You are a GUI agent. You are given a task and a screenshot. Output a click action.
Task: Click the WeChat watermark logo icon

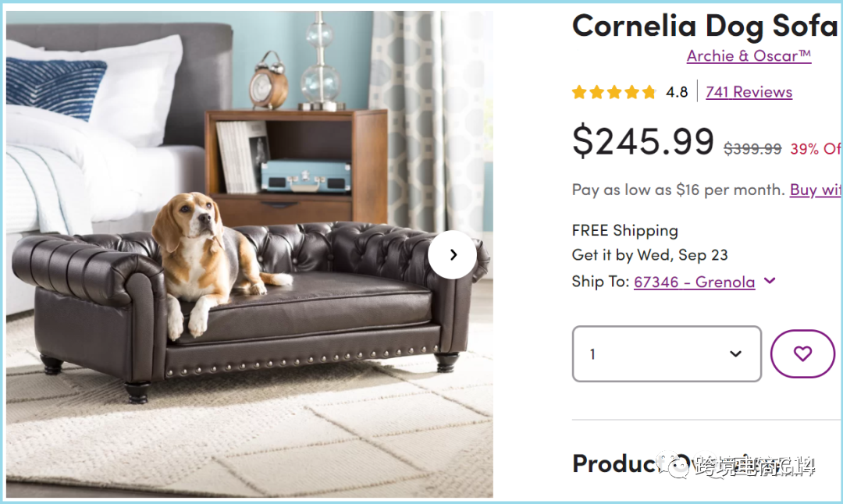pyautogui.click(x=674, y=466)
